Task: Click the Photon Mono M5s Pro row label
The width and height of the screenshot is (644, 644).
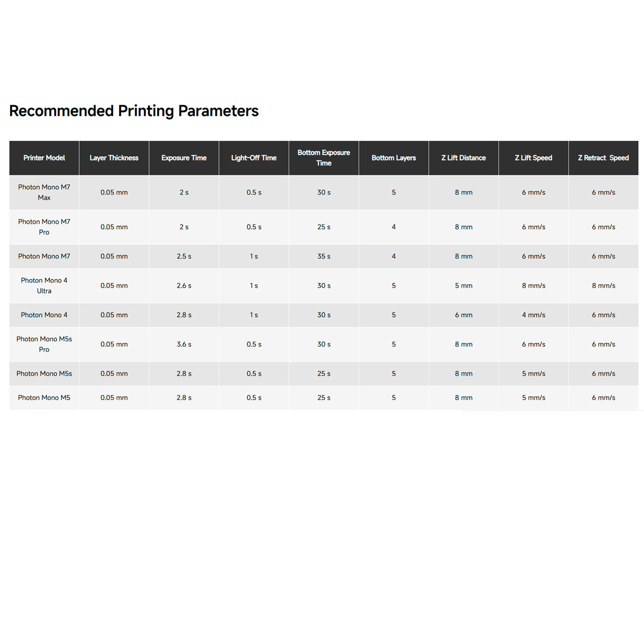Action: coord(44,344)
